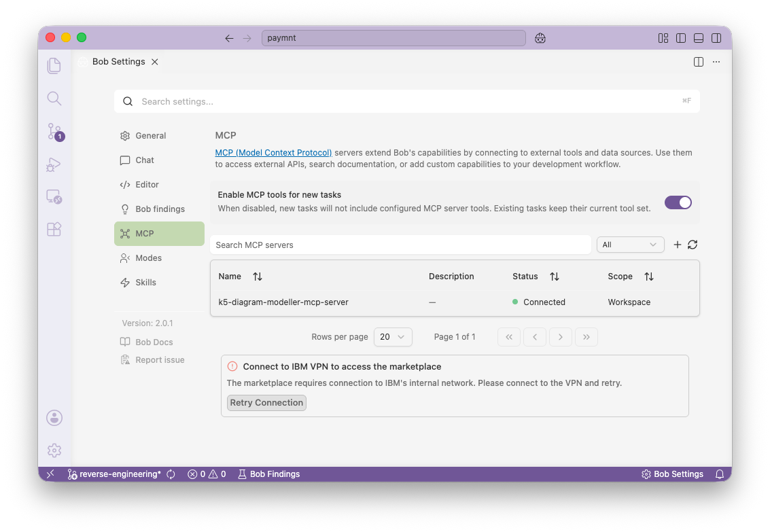Viewport: 770px width, 532px height.
Task: Open the Explorer files icon in activity bar
Action: click(54, 66)
